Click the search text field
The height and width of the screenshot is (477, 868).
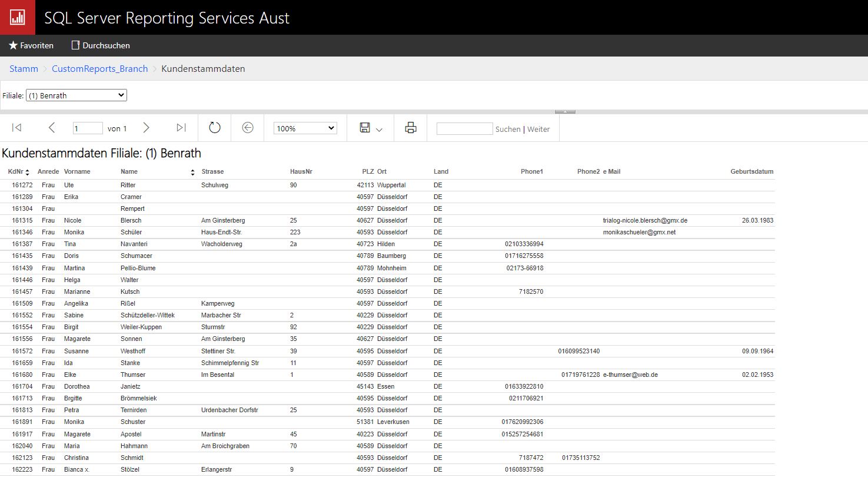(464, 128)
